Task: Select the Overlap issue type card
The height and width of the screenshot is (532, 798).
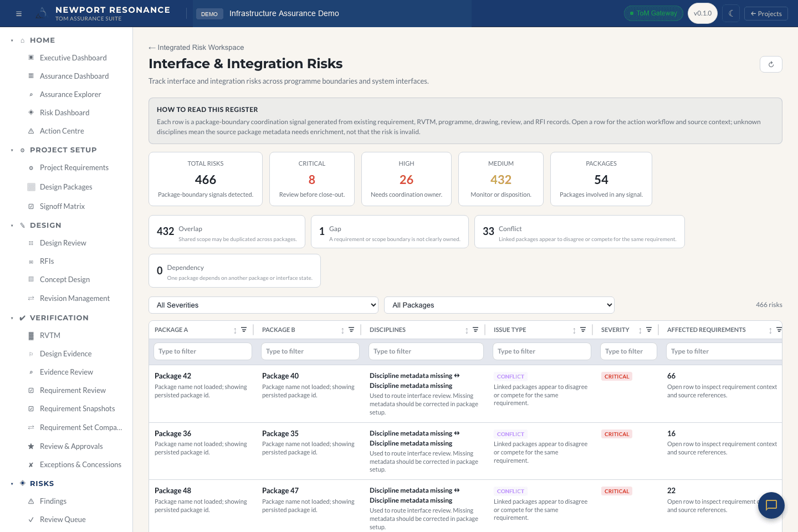Action: [227, 232]
